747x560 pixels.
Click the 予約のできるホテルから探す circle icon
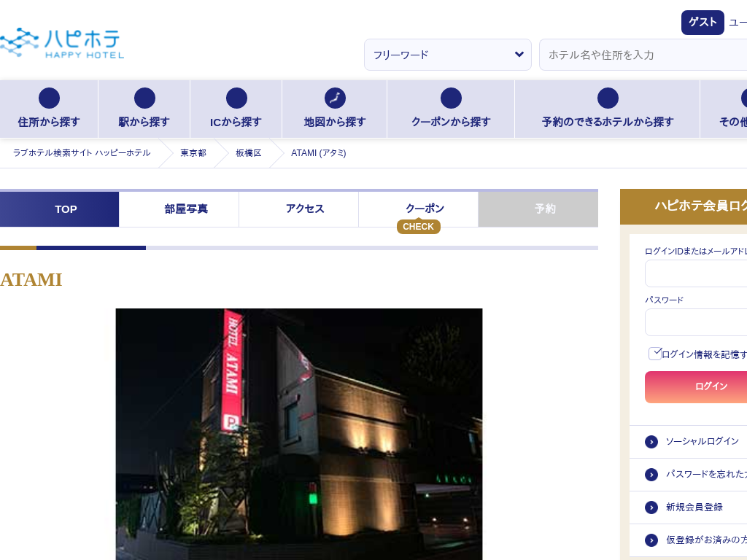pyautogui.click(x=608, y=98)
